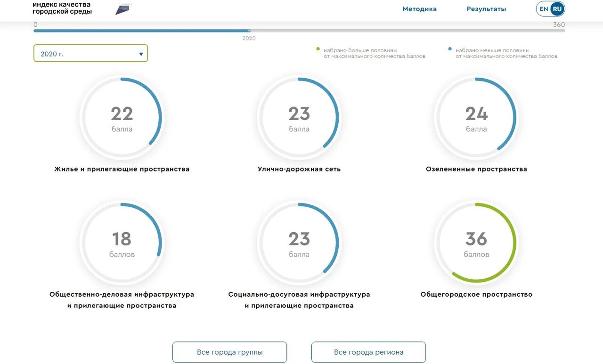
Task: Click the 0 minimum score label
Action: coord(35,25)
